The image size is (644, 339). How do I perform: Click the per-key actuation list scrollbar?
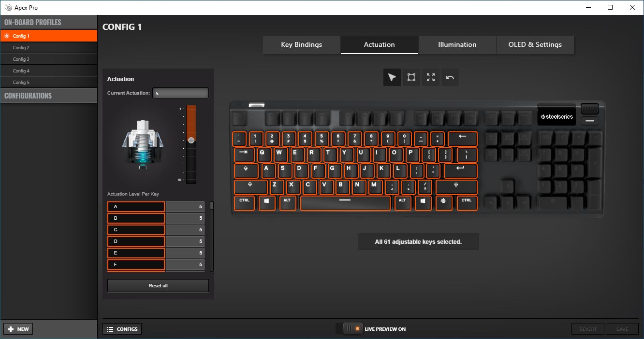[x=211, y=206]
